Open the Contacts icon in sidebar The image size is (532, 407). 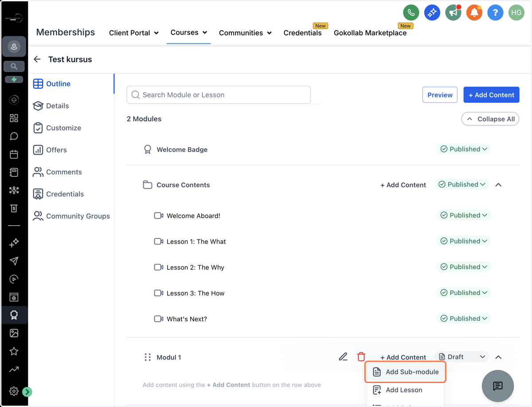(14, 172)
